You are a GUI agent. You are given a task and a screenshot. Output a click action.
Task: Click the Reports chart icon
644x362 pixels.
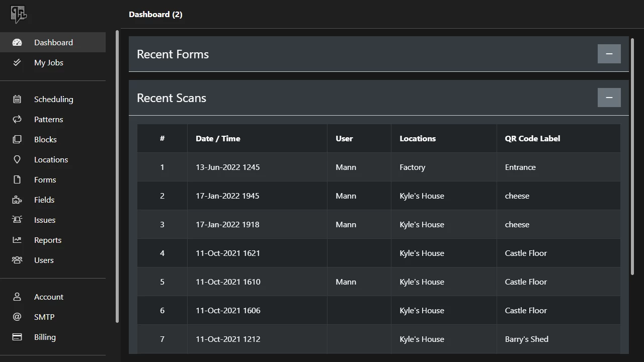click(17, 240)
